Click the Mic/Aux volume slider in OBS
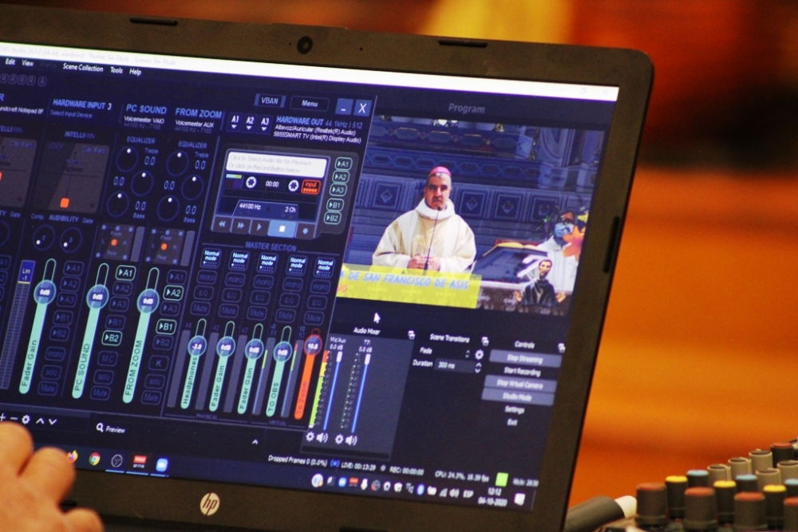Screen dimensions: 798x532 [x=332, y=391]
